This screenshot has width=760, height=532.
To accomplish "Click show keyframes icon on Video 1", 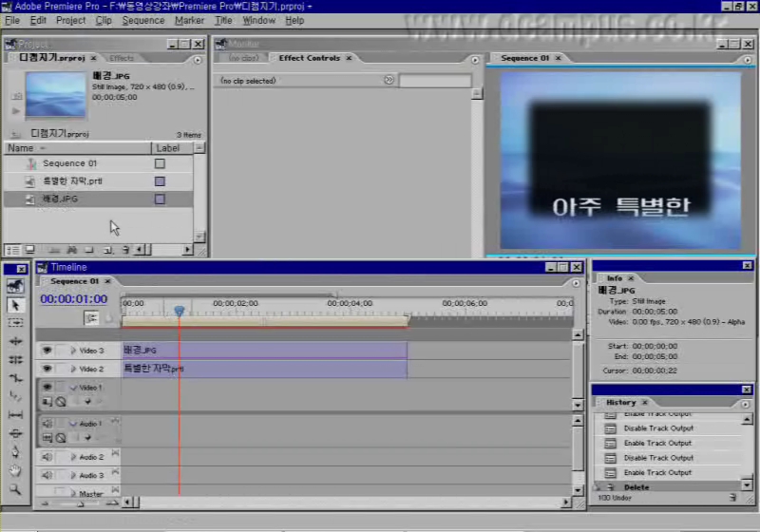I will 61,401.
